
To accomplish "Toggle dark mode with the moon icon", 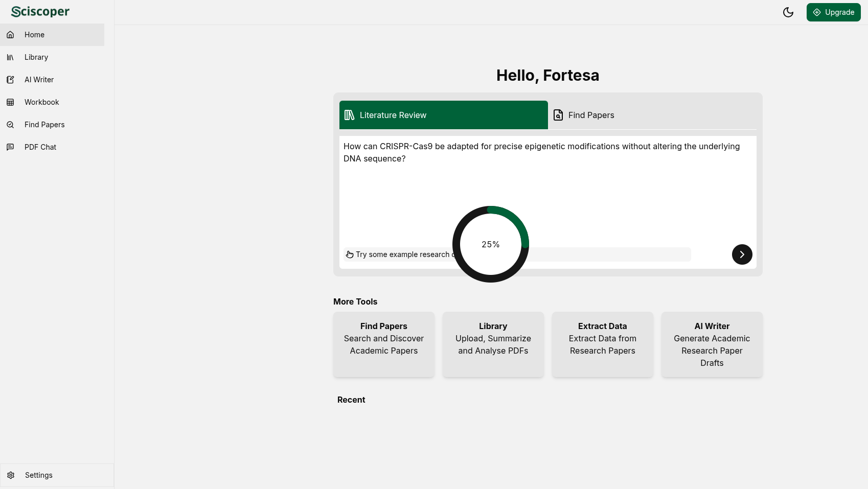I will [788, 12].
